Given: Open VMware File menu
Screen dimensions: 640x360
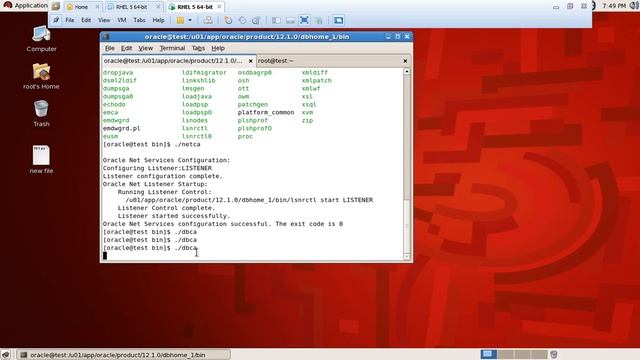Looking at the screenshot, I should 70,20.
